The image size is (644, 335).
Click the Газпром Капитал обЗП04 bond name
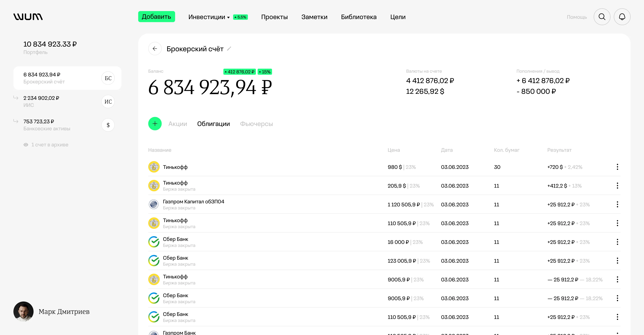194,202
